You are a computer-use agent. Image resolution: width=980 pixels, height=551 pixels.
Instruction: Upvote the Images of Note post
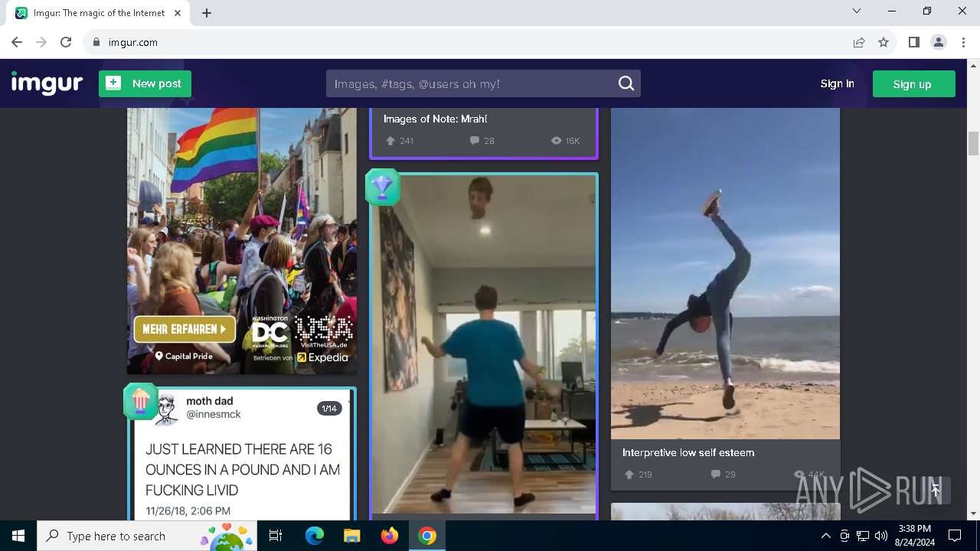click(390, 141)
